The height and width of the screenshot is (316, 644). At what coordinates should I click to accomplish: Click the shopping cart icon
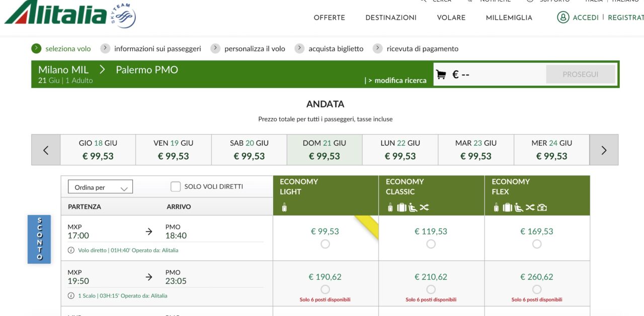coord(441,74)
